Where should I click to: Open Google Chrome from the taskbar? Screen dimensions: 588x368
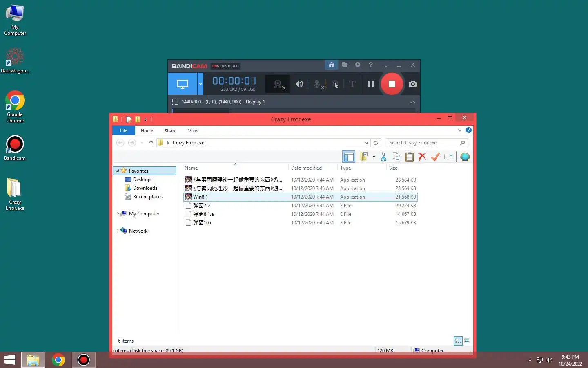[58, 360]
